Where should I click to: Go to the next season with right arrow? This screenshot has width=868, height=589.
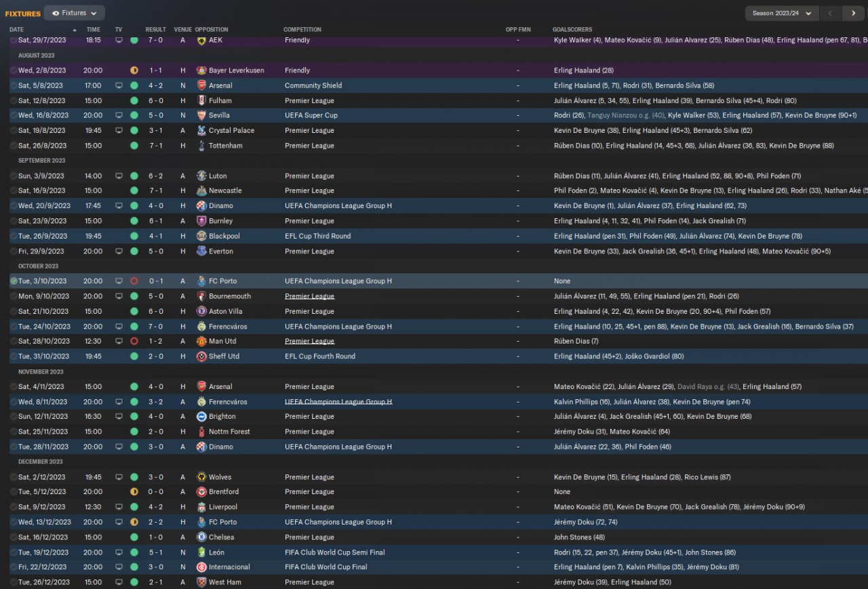(x=853, y=13)
